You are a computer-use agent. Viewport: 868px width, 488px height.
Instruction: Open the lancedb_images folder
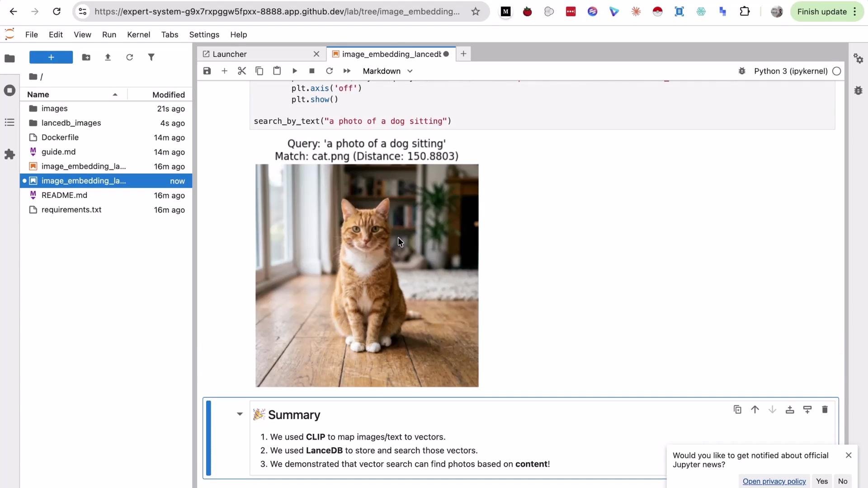pos(106,123)
